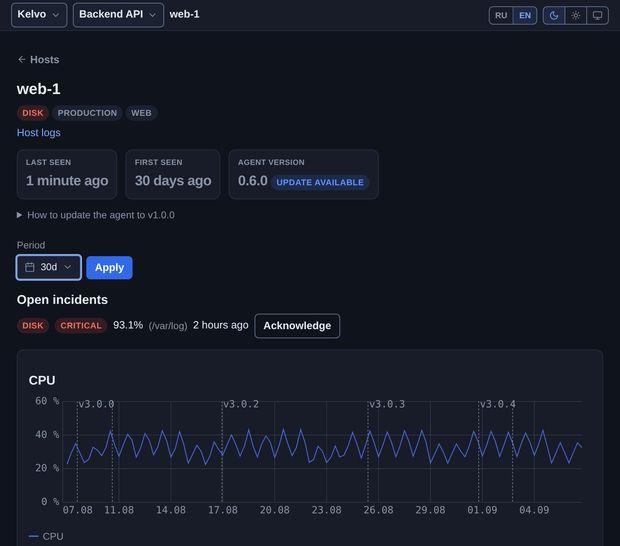This screenshot has width=620, height=546.
Task: Open the Backend API project dropdown
Action: tap(118, 15)
